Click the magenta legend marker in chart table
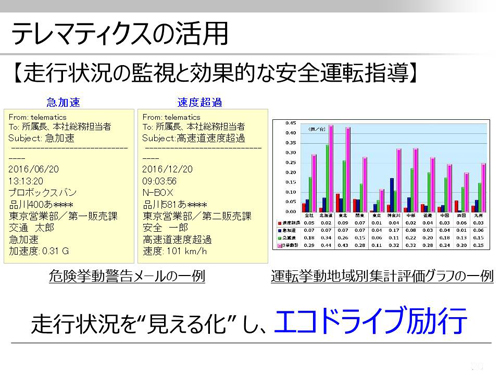This screenshot has width=500, height=375. tap(280, 246)
